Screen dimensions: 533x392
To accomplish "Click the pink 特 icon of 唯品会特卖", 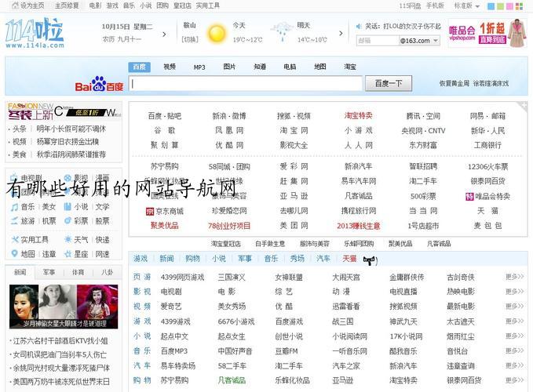I will (469, 197).
